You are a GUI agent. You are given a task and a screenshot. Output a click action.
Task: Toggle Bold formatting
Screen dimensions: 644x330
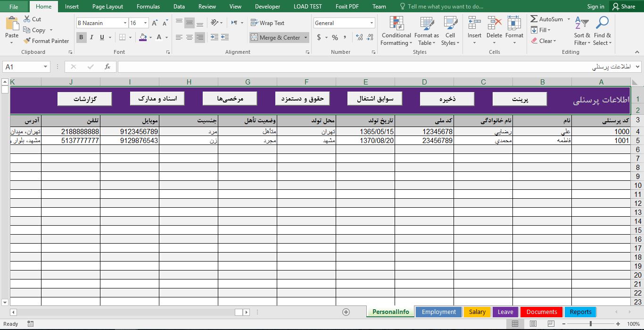81,38
